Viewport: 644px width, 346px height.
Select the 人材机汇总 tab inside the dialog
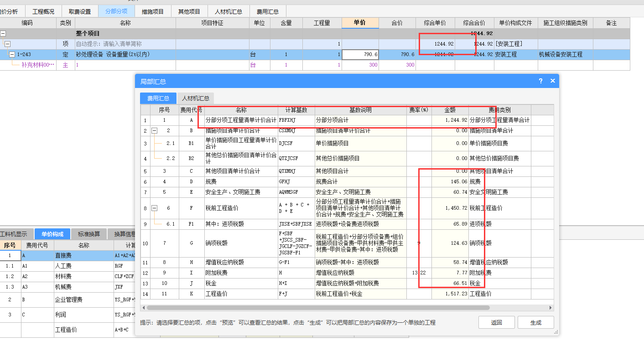pyautogui.click(x=196, y=98)
